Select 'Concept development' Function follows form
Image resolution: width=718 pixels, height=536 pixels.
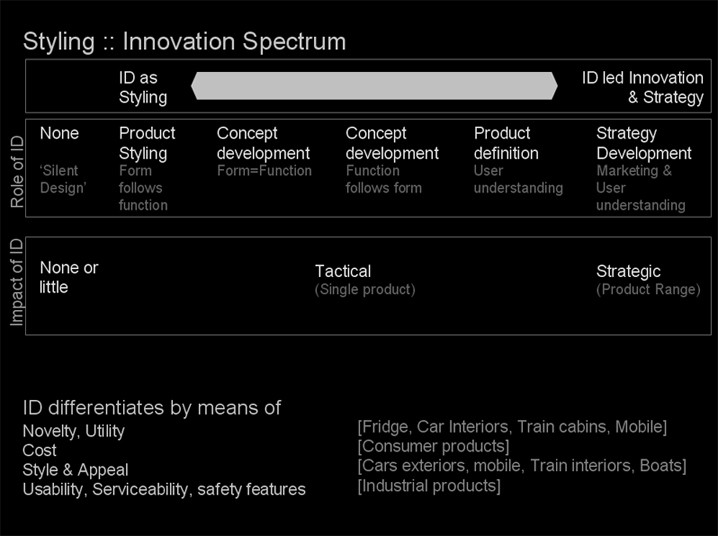[x=392, y=143]
